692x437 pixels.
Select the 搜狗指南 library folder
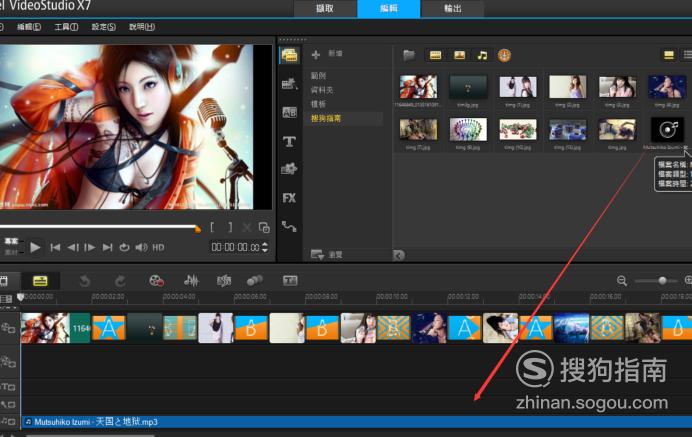[326, 118]
